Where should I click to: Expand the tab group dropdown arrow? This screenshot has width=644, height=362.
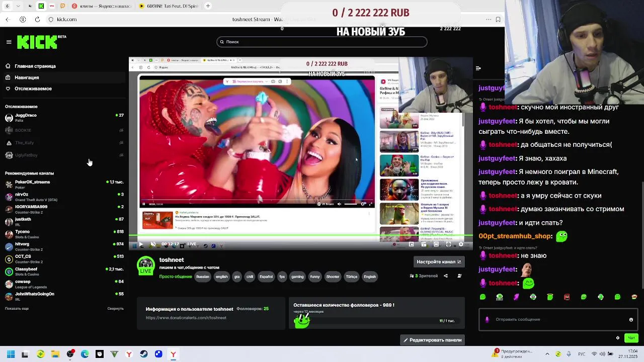coord(18,6)
